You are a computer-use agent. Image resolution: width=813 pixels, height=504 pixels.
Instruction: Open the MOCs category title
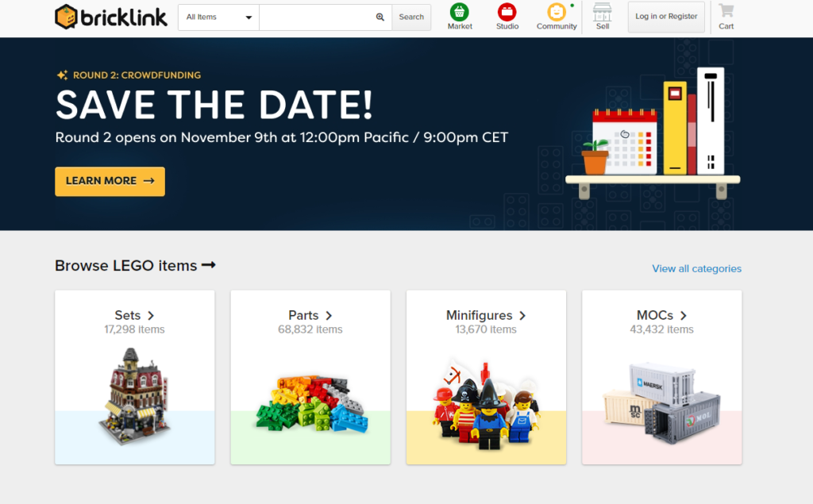tap(655, 315)
